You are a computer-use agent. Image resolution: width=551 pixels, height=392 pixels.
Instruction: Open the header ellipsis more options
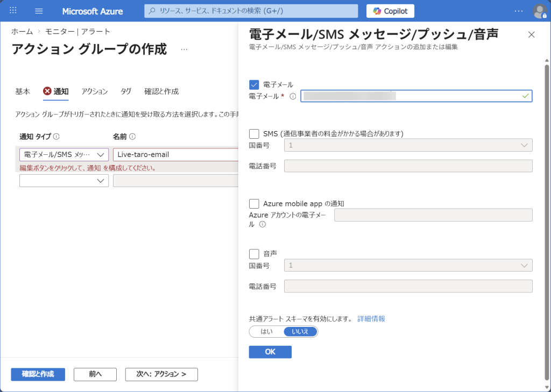[518, 11]
